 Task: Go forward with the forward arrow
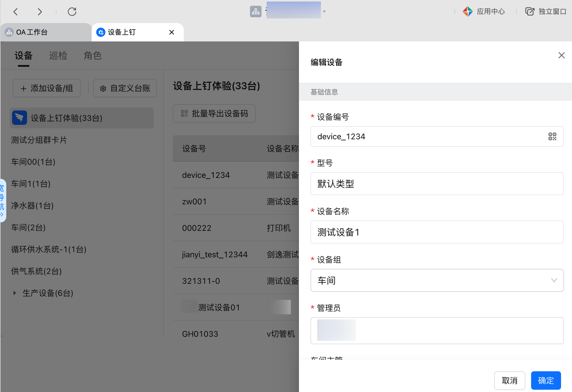pyautogui.click(x=40, y=12)
